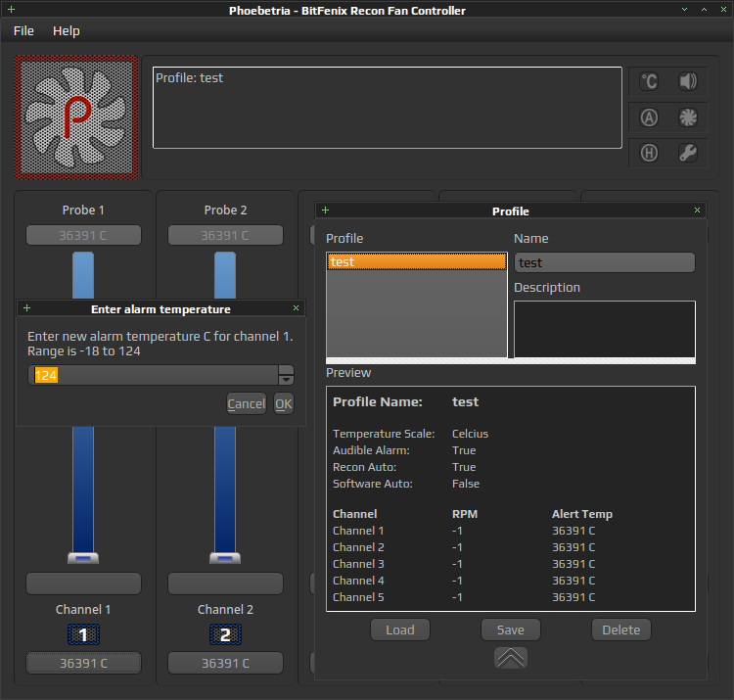
Task: Click the profile Name input field
Action: pyautogui.click(x=605, y=262)
